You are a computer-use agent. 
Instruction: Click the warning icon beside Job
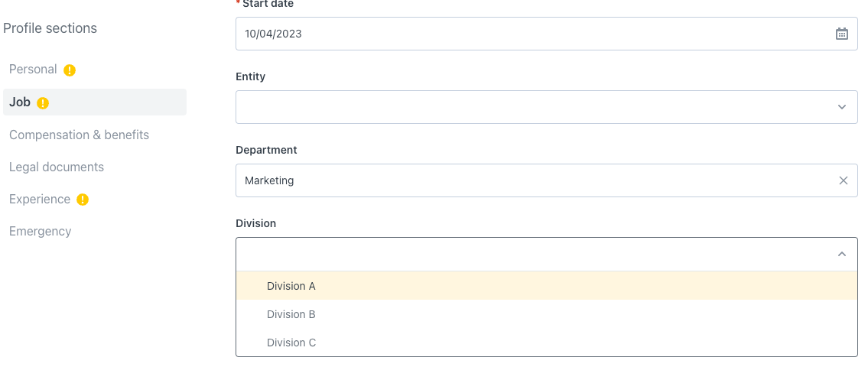(43, 103)
